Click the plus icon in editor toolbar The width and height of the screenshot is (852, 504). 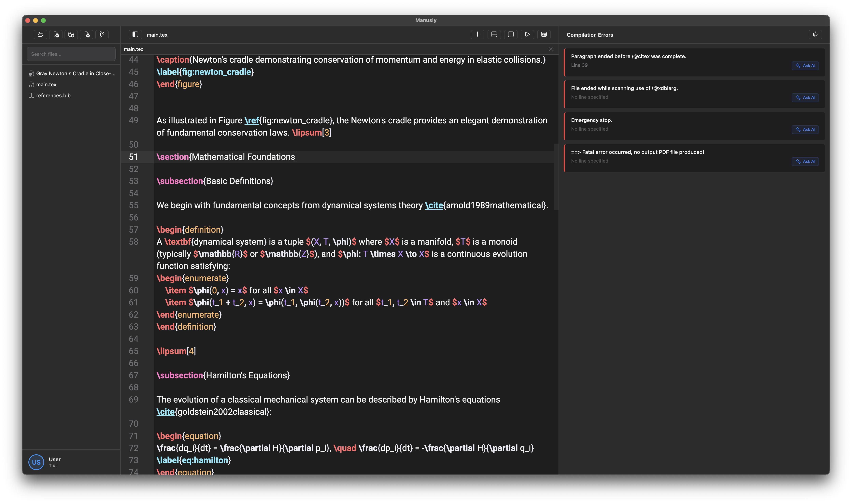coord(477,34)
